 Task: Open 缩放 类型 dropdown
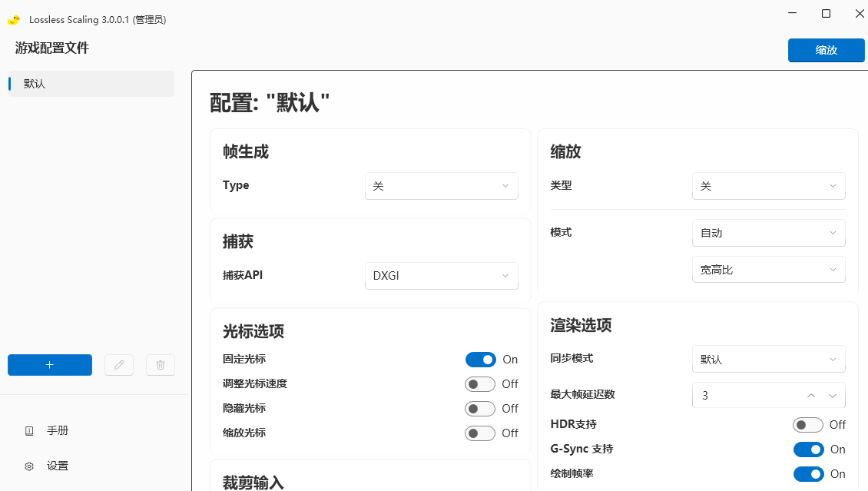(x=768, y=186)
